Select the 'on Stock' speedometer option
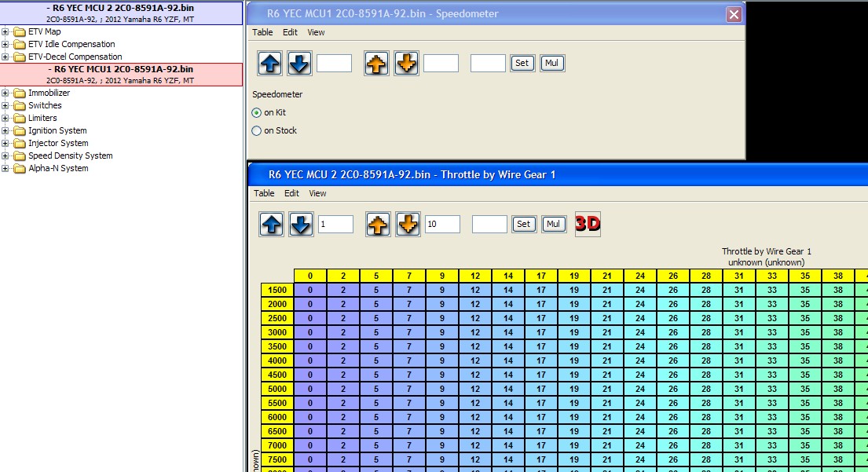Viewport: 868px width, 472px height. point(257,131)
